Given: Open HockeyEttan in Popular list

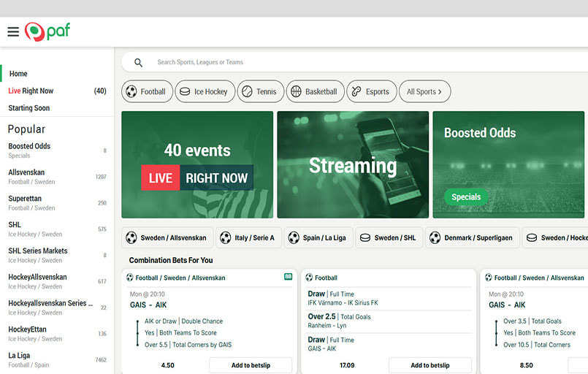Looking at the screenshot, I should click(x=57, y=334).
